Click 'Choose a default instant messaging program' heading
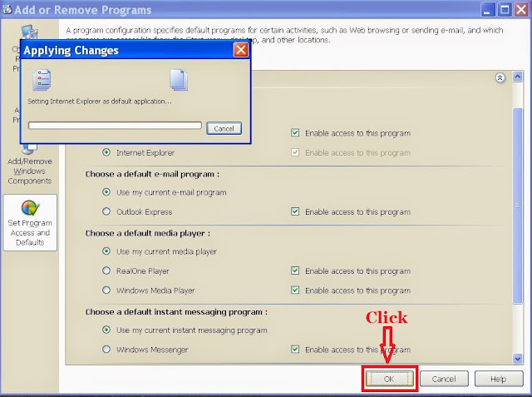532x397 pixels. tap(176, 312)
